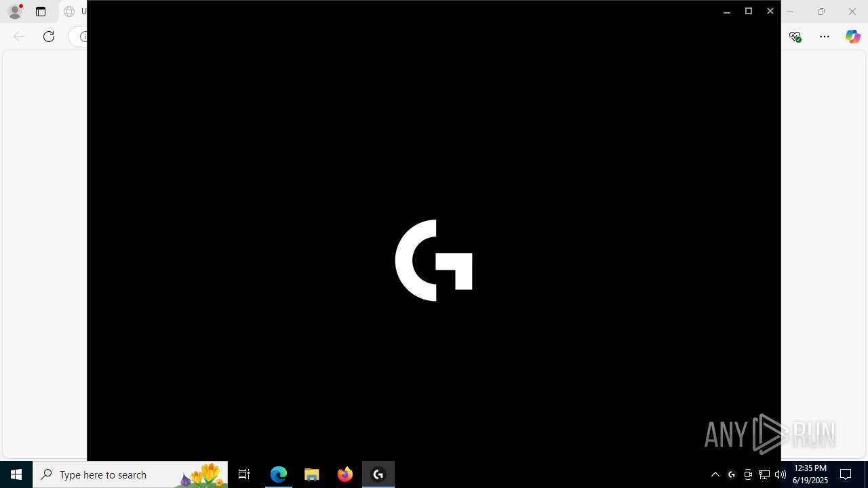The image size is (868, 488).
Task: Open File Explorer from taskbar
Action: pos(312,474)
